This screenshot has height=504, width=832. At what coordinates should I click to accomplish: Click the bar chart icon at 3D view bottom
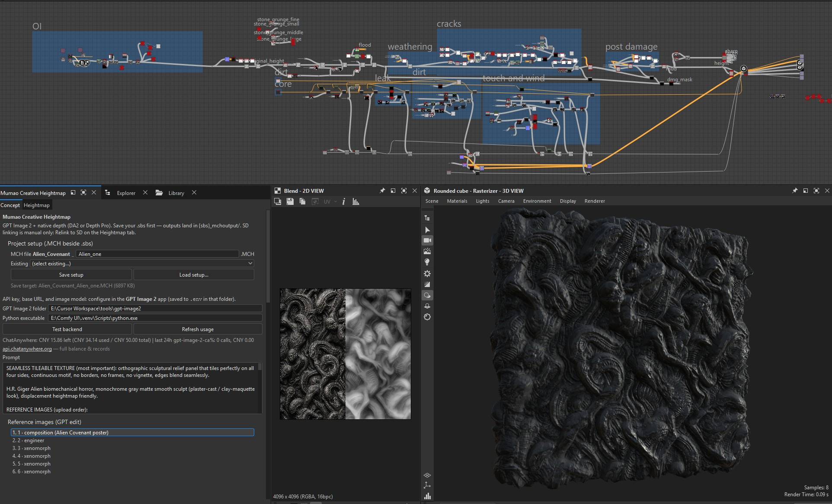(427, 496)
